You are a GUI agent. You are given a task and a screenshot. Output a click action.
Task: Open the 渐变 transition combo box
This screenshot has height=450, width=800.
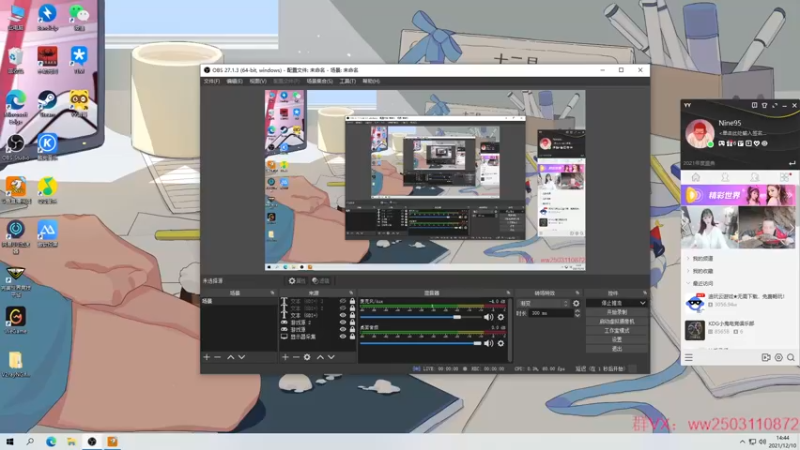[543, 303]
